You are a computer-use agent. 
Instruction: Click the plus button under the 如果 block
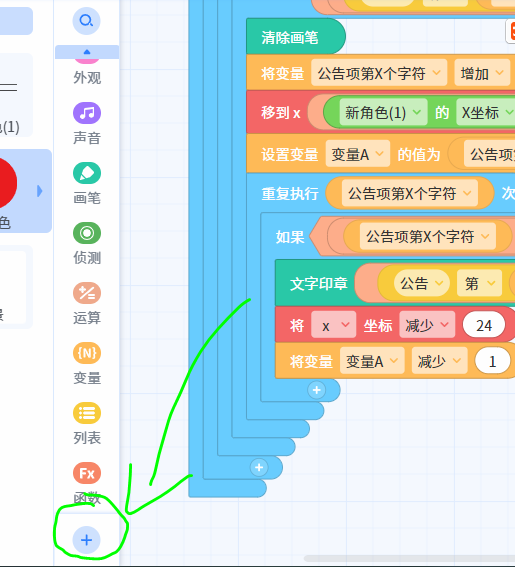(317, 390)
